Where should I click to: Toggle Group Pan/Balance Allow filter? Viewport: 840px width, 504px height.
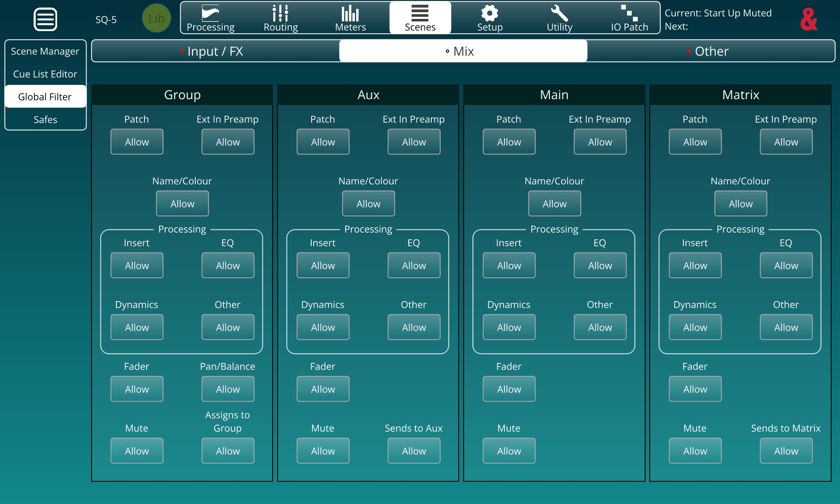tap(228, 389)
